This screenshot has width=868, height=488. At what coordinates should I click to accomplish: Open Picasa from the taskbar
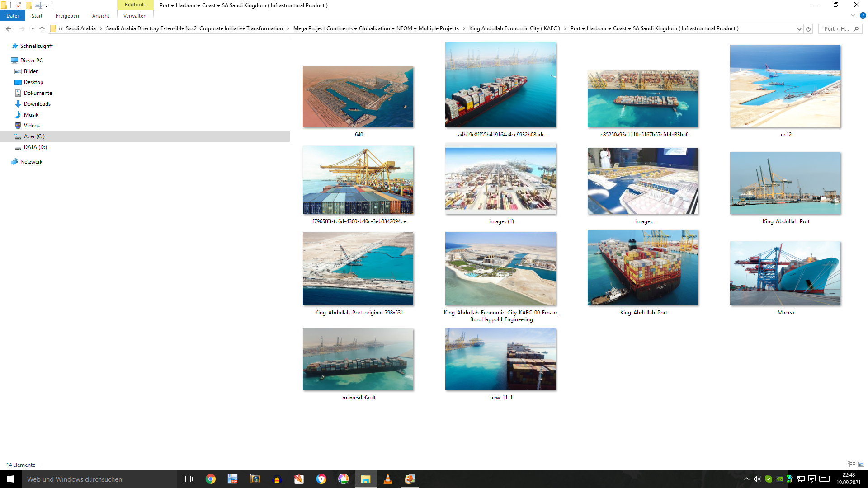(x=344, y=479)
